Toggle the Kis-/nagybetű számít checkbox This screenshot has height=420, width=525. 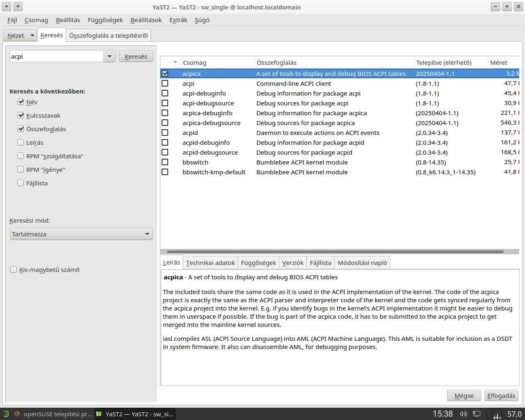tap(14, 269)
